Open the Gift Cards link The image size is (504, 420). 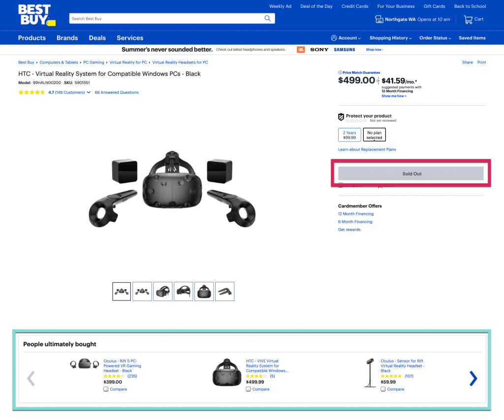(434, 6)
